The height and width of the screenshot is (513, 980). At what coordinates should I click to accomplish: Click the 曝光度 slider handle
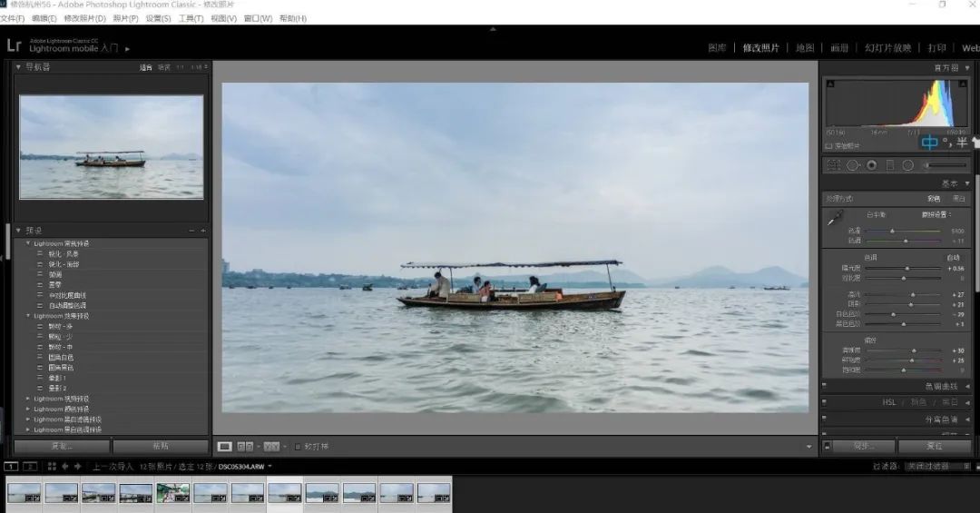[x=907, y=269]
